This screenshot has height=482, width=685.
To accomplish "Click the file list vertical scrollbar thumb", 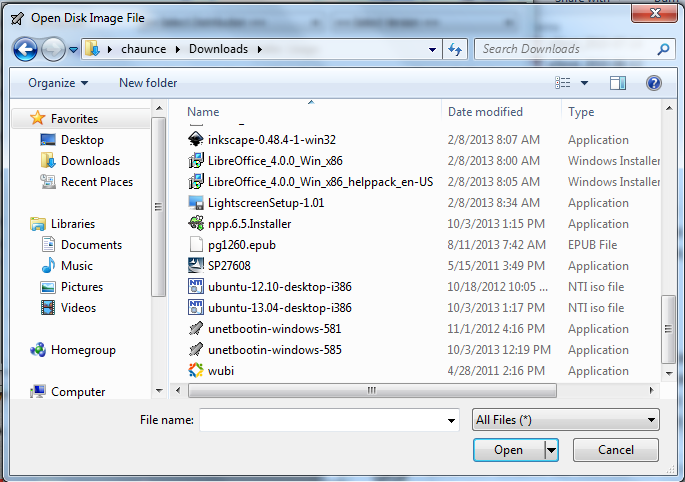I will click(x=668, y=329).
